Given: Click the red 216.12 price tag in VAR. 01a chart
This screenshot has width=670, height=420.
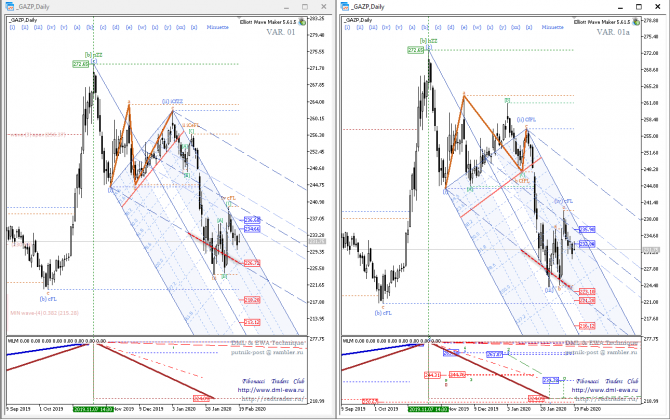Looking at the screenshot, I should click(x=587, y=326).
